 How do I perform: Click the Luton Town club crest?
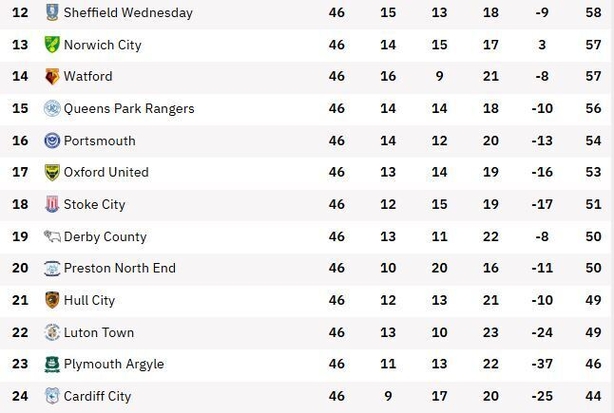click(52, 332)
